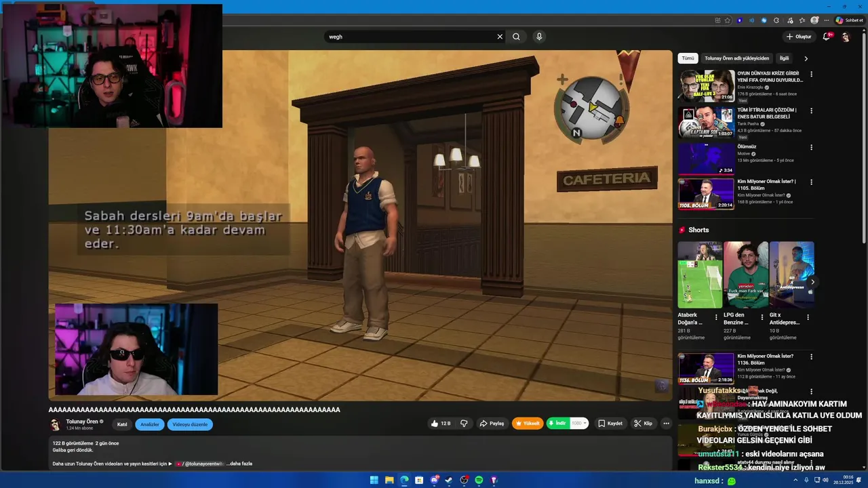The width and height of the screenshot is (868, 488).
Task: Open options for 'Kim Milyoner Olmak İster? 1136. Bölüm'
Action: (x=811, y=357)
